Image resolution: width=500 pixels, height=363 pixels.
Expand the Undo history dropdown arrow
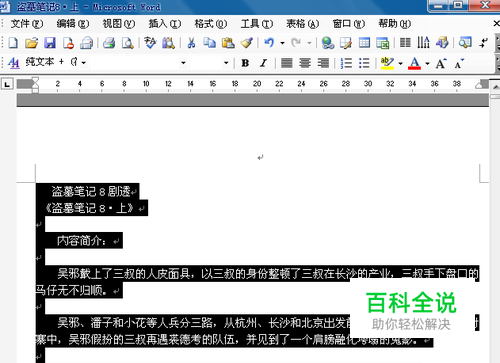(x=282, y=43)
